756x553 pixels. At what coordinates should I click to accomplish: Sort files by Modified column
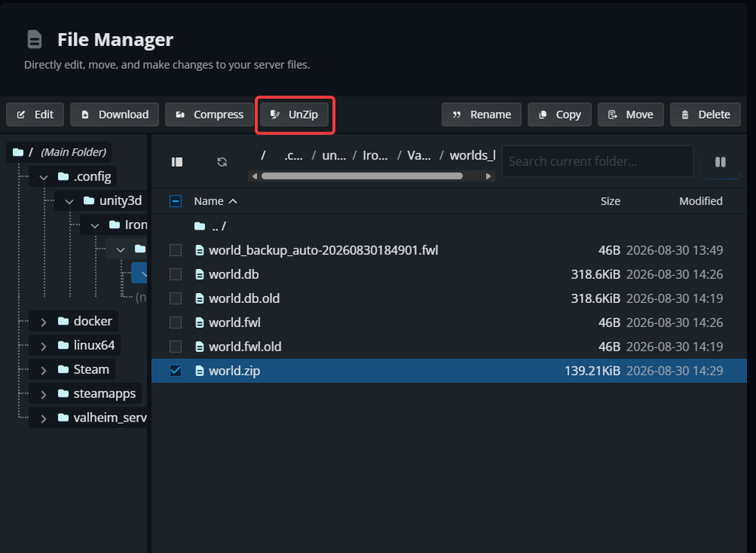tap(701, 202)
